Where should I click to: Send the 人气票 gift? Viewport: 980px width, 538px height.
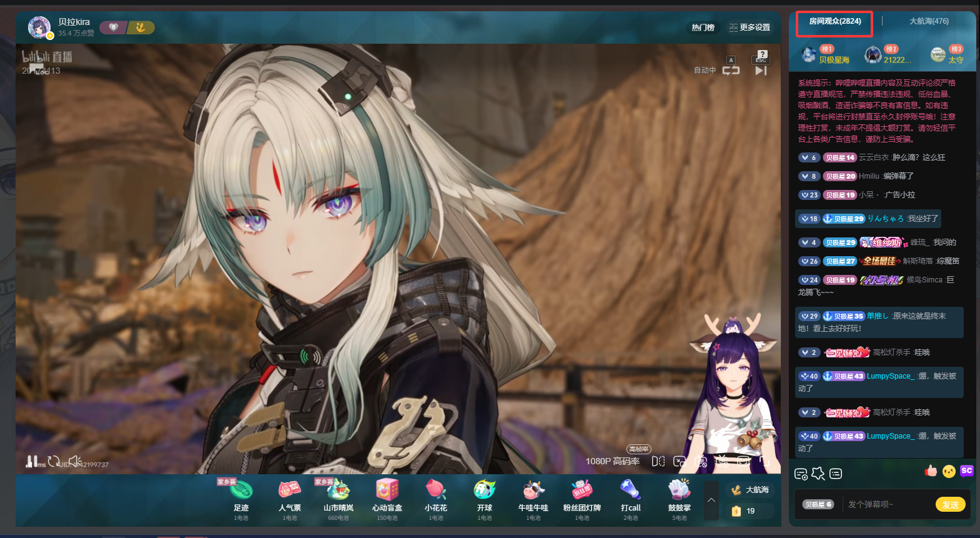pos(290,500)
